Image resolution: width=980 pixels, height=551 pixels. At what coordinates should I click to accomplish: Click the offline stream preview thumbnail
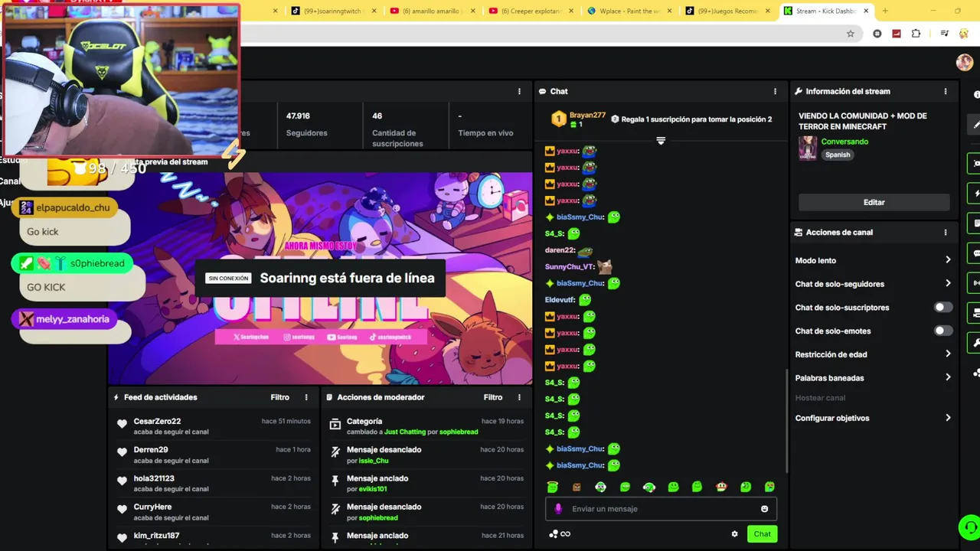[x=320, y=278]
